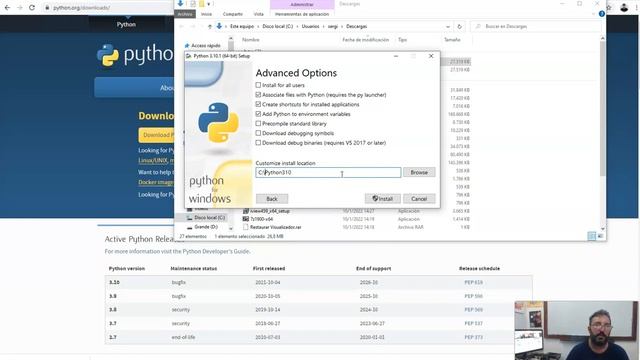The image size is (640, 360).
Task: Sort files by the Tipo column
Action: (x=402, y=40)
